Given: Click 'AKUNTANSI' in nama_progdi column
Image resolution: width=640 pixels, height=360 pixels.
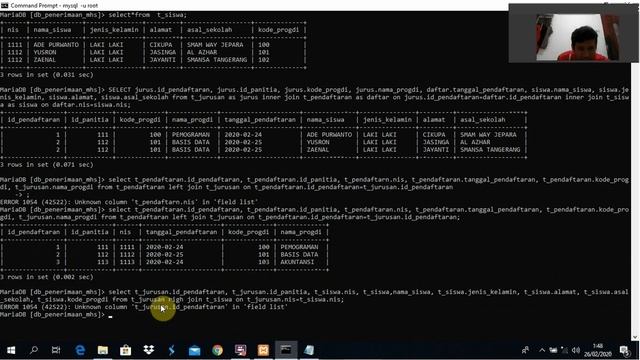Looking at the screenshot, I should (x=297, y=262).
